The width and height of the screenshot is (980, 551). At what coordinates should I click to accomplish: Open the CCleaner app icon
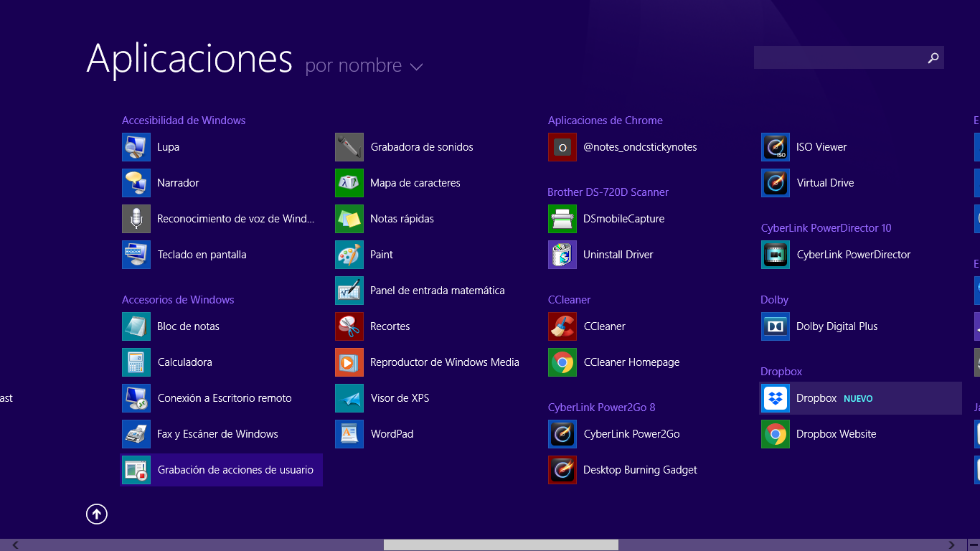[x=562, y=326]
